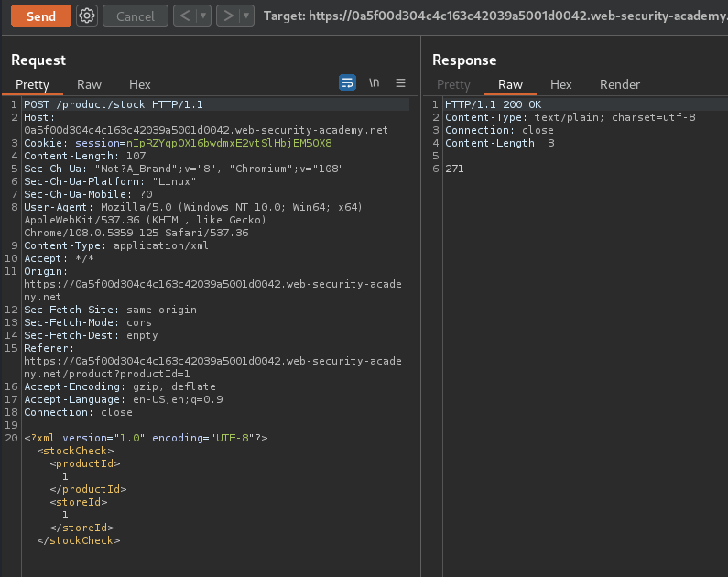Click the closing </stockCheck> tag
The height and width of the screenshot is (577, 728).
79,540
